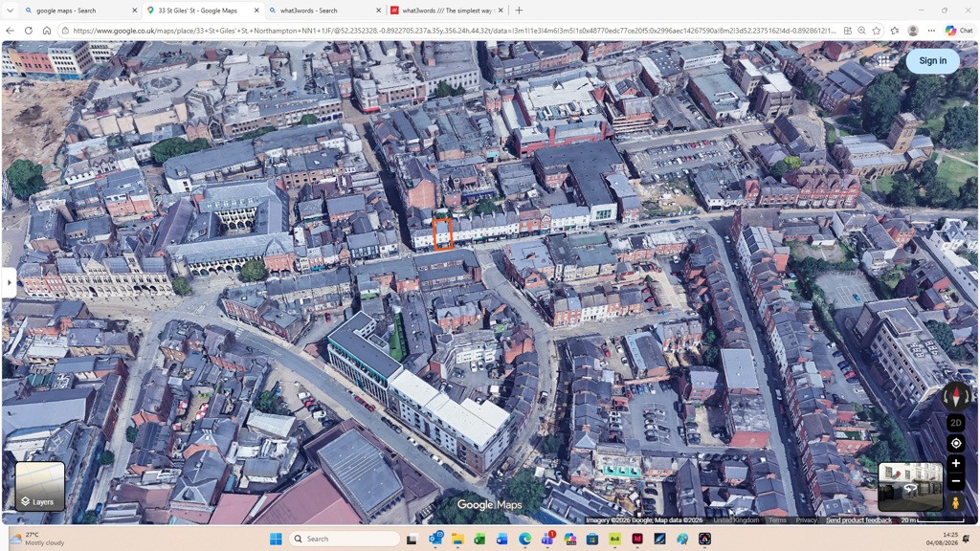
Task: Open the Google apps grid
Action: click(x=883, y=60)
